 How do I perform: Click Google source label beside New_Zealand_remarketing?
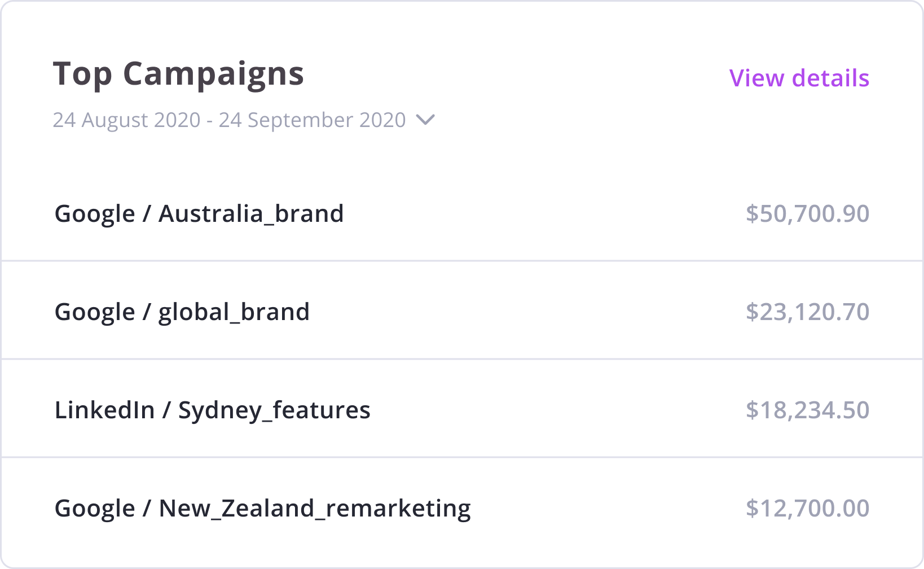[95, 509]
